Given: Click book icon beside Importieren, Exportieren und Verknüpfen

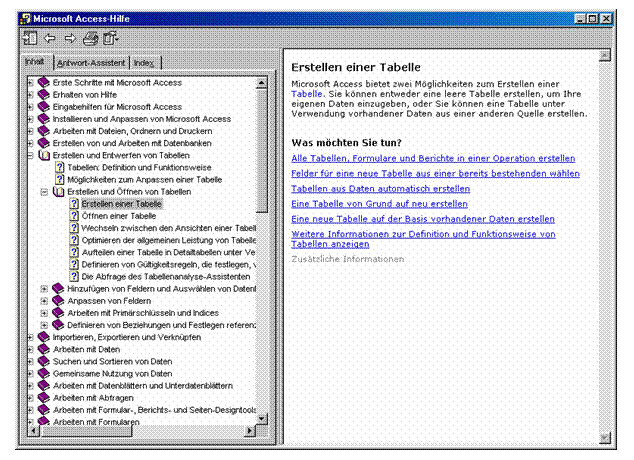Looking at the screenshot, I should 43,337.
